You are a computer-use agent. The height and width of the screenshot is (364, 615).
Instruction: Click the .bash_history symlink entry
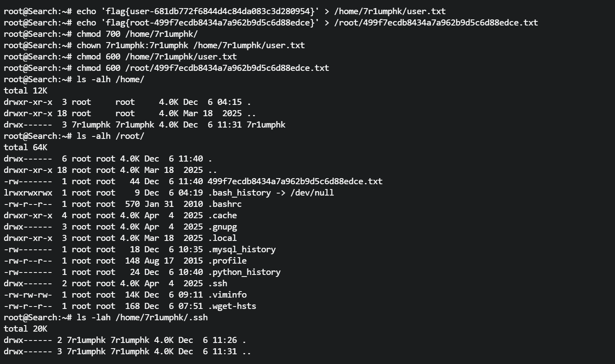click(239, 193)
